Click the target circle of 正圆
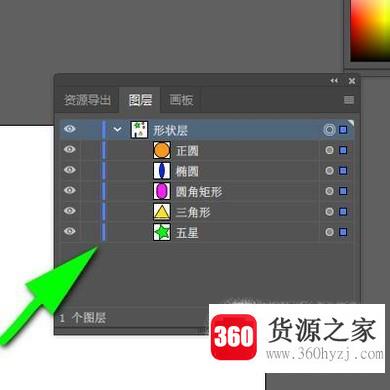Screen dimensions: 390x390 329,150
